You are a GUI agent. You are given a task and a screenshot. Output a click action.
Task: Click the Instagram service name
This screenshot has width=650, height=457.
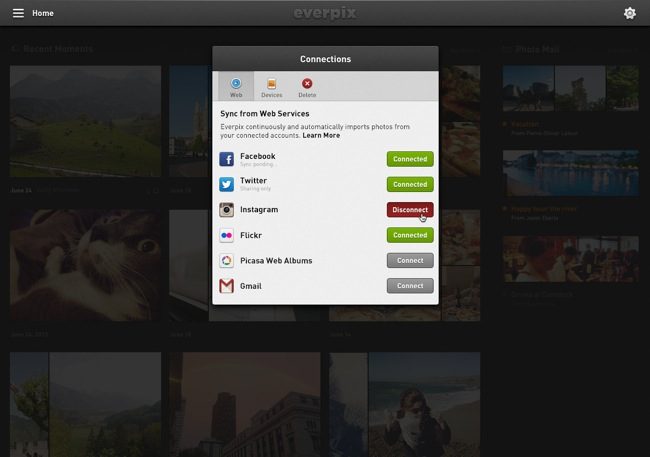[x=259, y=210]
